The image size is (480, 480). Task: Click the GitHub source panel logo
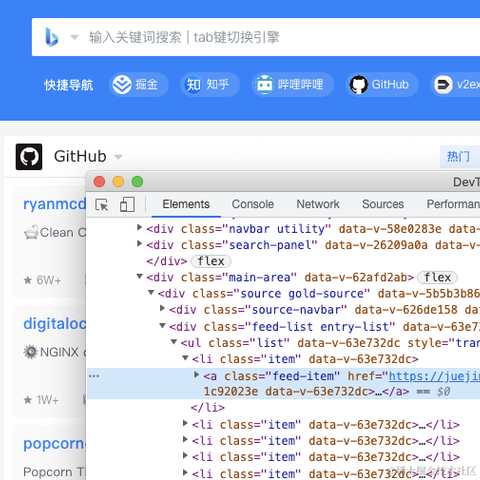[29, 157]
